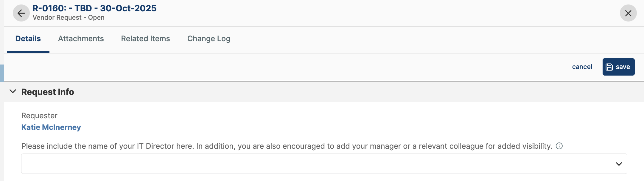Click the cancel link
This screenshot has height=181, width=644.
pyautogui.click(x=582, y=67)
